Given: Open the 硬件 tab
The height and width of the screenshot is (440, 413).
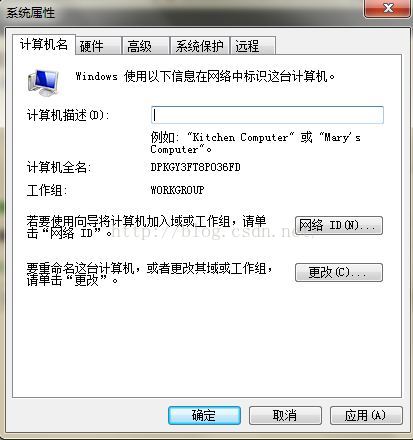Looking at the screenshot, I should [x=98, y=46].
